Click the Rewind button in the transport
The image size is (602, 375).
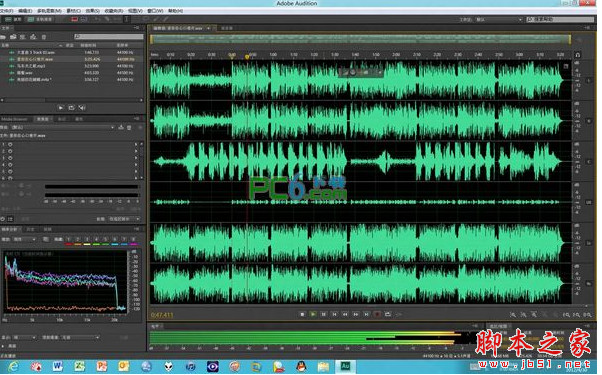click(x=346, y=315)
